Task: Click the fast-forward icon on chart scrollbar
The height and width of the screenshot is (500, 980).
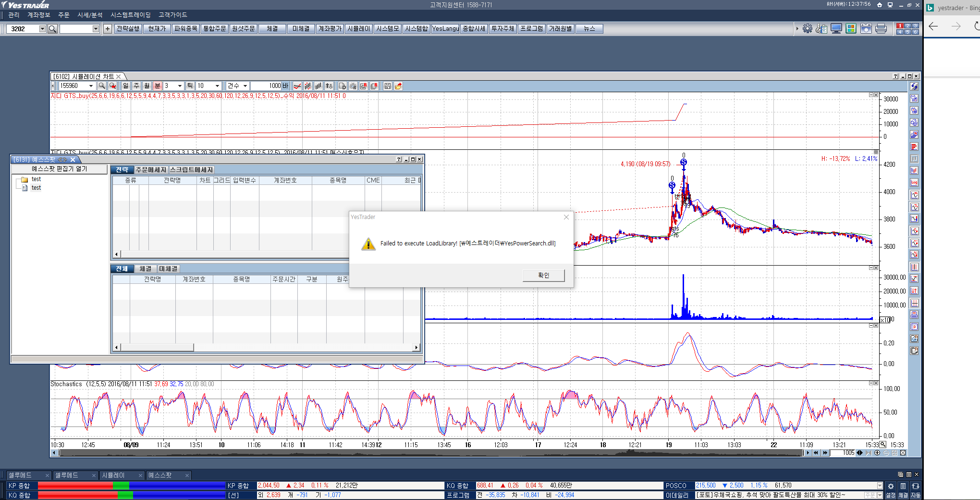Action: coord(825,453)
